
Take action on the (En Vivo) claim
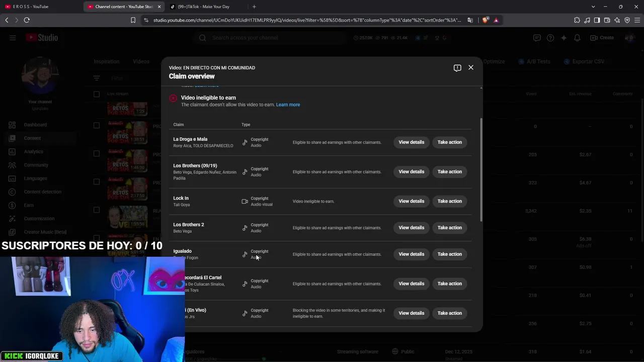point(450,313)
